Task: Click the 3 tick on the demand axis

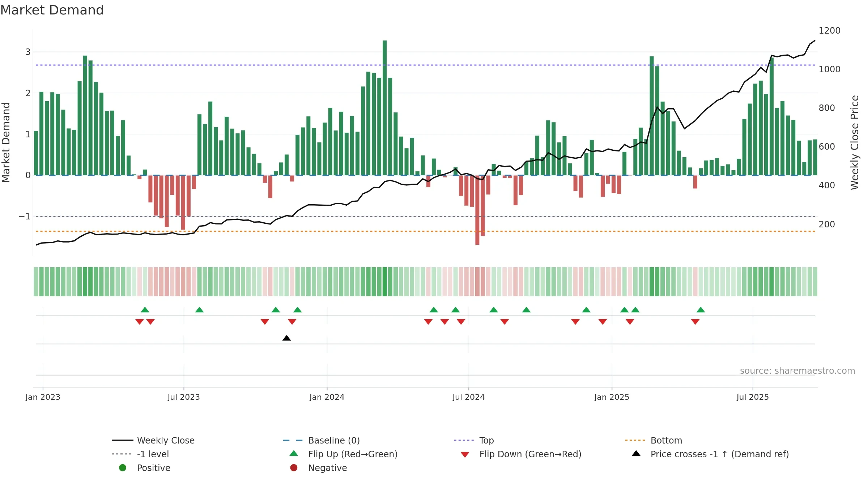Action: click(x=28, y=52)
